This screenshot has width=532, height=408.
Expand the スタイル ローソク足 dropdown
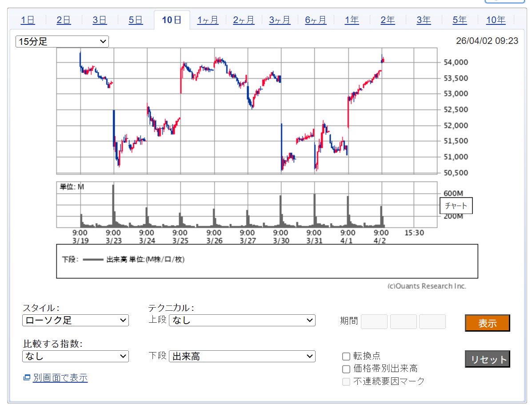(76, 320)
